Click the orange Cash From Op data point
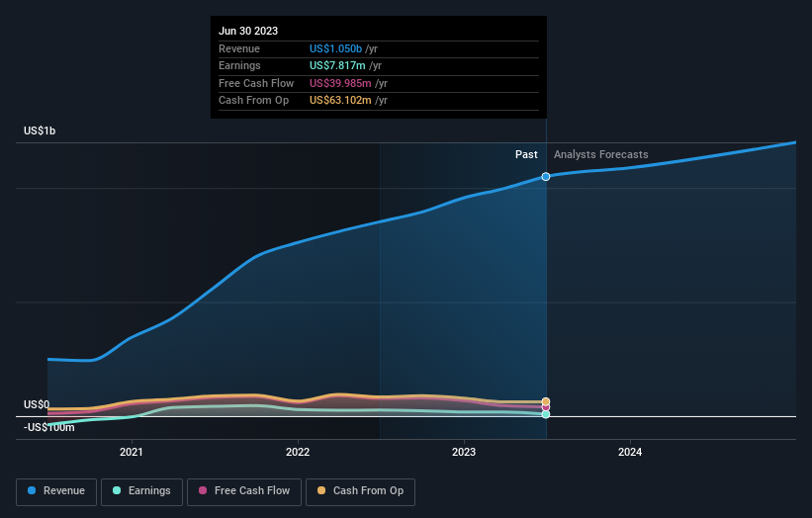Image resolution: width=812 pixels, height=518 pixels. tap(546, 401)
